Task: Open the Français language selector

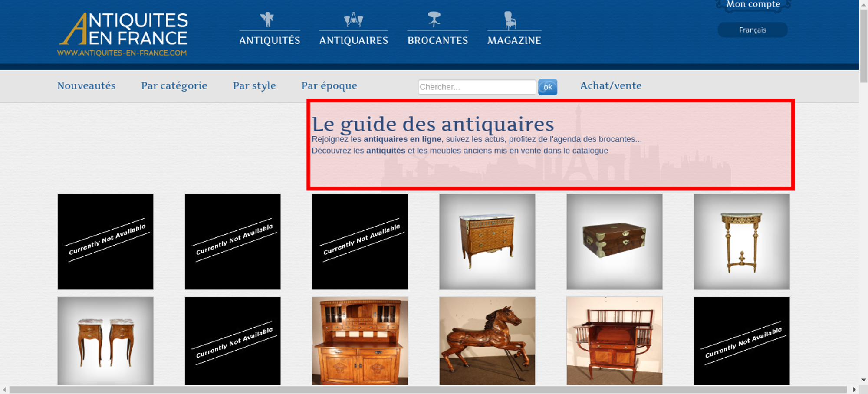Action: pyautogui.click(x=752, y=30)
